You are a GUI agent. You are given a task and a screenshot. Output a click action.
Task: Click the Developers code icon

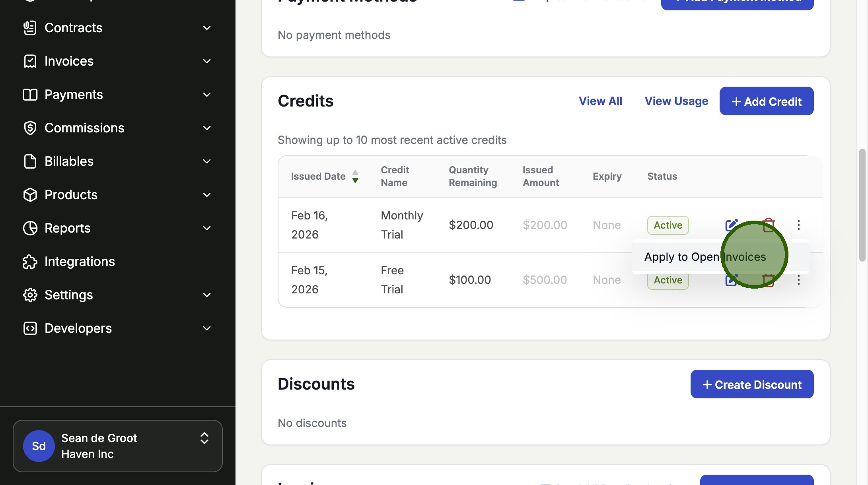[30, 328]
